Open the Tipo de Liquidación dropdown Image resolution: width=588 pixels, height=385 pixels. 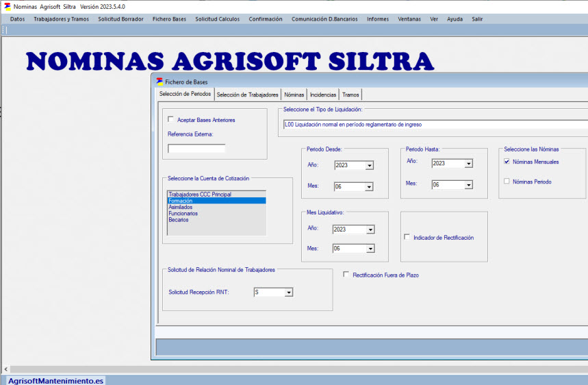tap(435, 125)
